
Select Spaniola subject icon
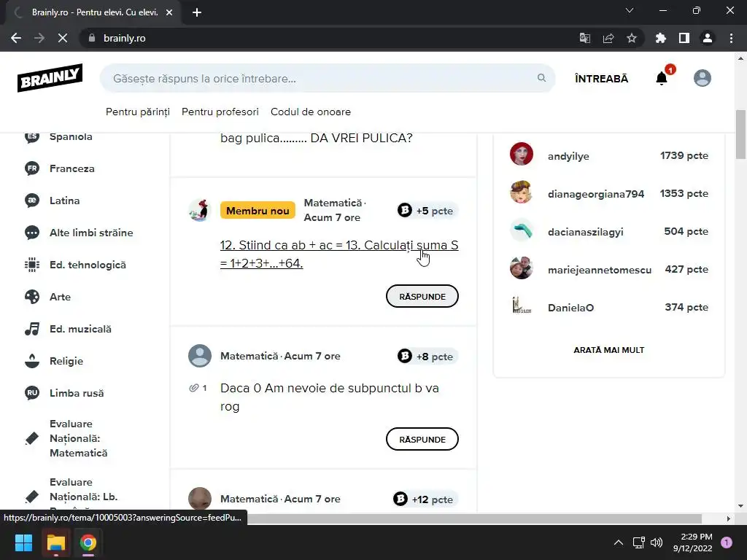(32, 136)
